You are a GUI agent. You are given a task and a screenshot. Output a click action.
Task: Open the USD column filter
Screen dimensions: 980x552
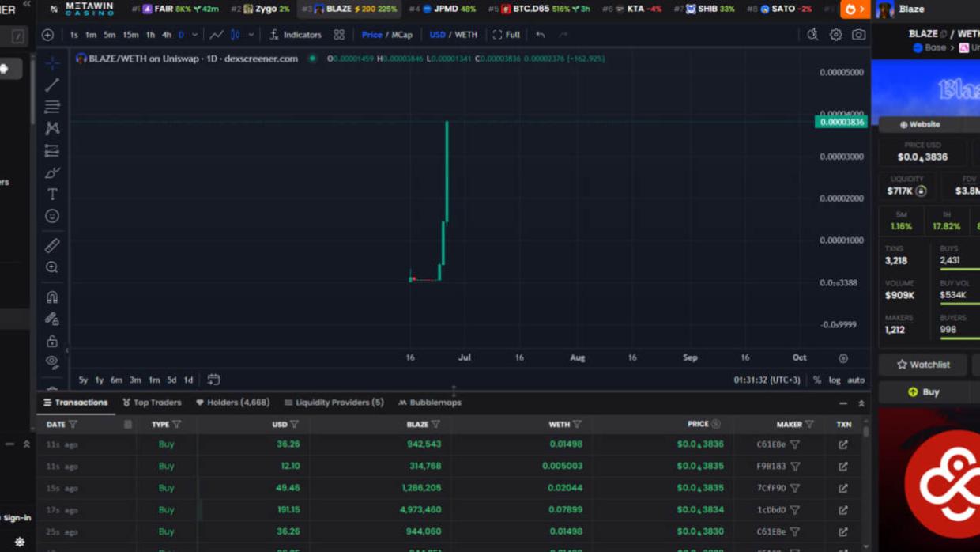(294, 424)
